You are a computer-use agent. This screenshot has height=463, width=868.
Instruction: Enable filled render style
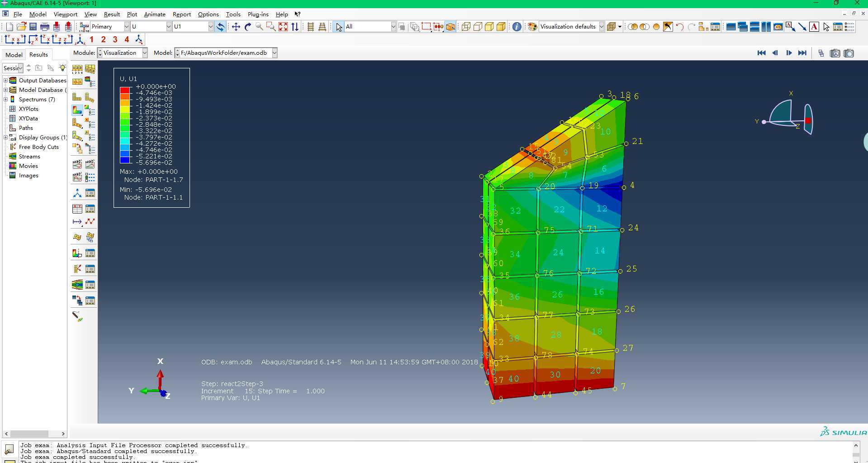(489, 27)
